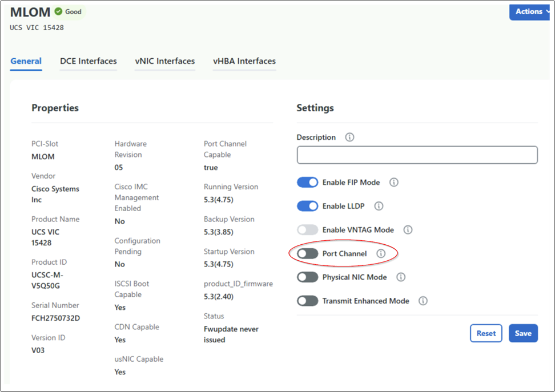Select the Version ID value V03
This screenshot has width=555, height=392.
[x=38, y=350]
